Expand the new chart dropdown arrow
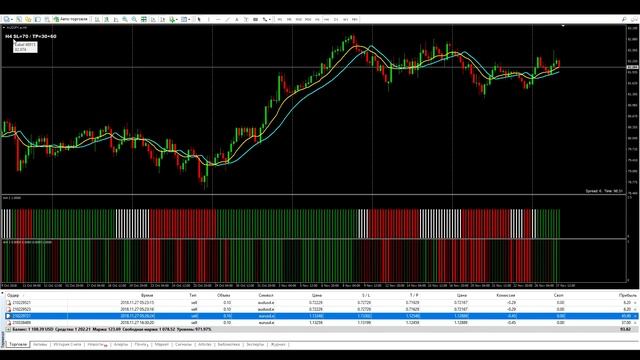Viewport: 640px width, 360px height. coord(12,19)
